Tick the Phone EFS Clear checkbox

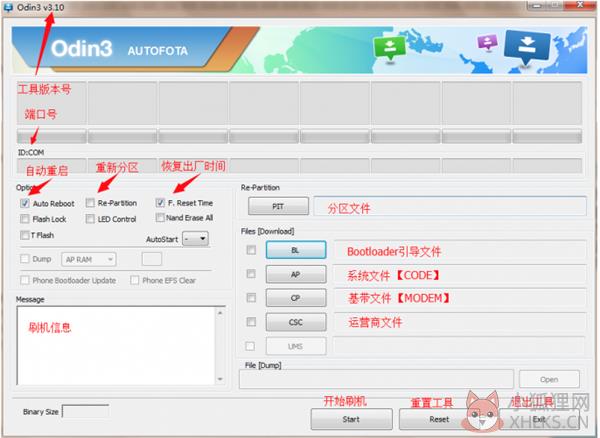(135, 280)
